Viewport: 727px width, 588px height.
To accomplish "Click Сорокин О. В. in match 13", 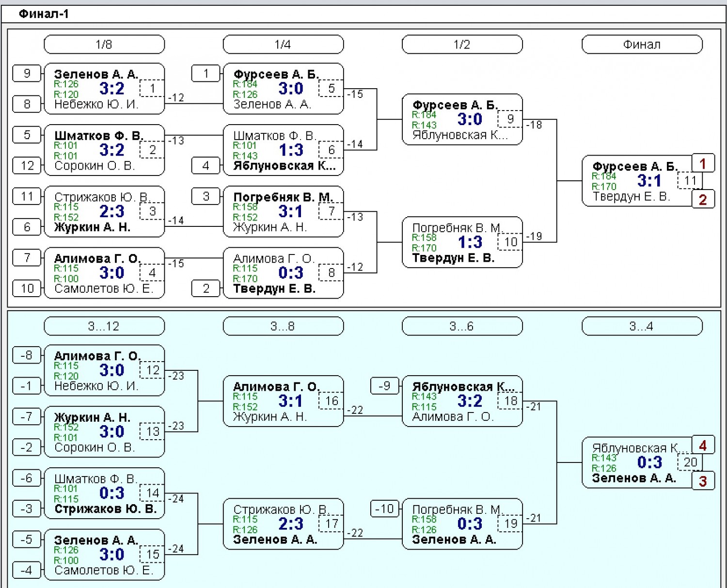I will pyautogui.click(x=95, y=447).
